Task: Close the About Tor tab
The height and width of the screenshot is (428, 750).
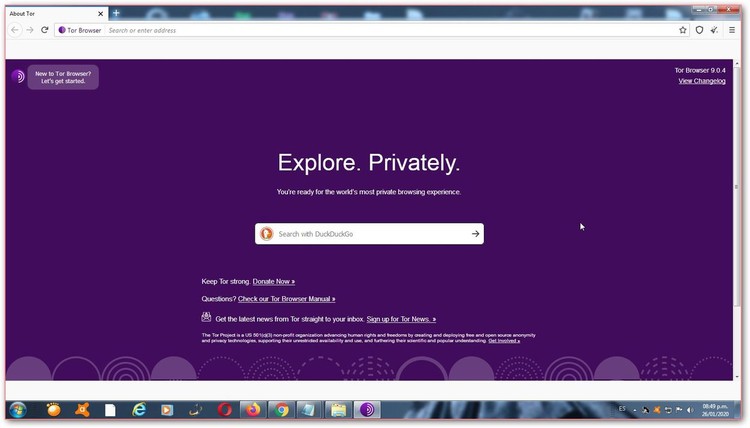Action: (x=100, y=14)
